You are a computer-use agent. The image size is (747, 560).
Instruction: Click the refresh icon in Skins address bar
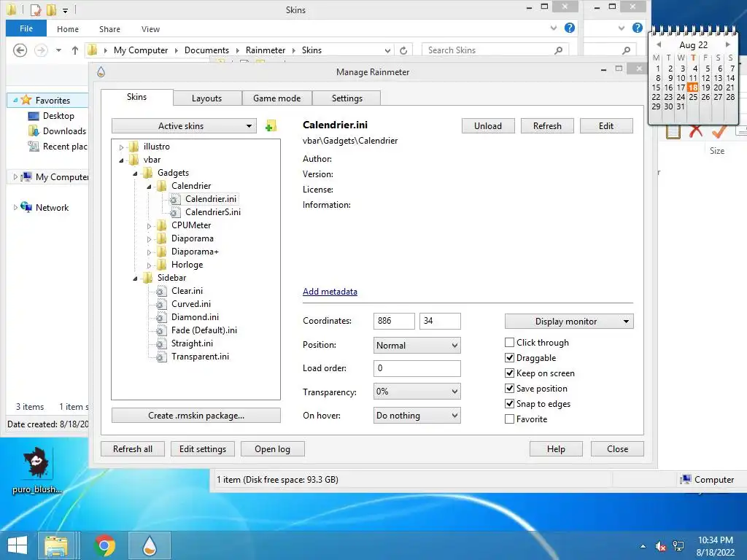tap(403, 50)
